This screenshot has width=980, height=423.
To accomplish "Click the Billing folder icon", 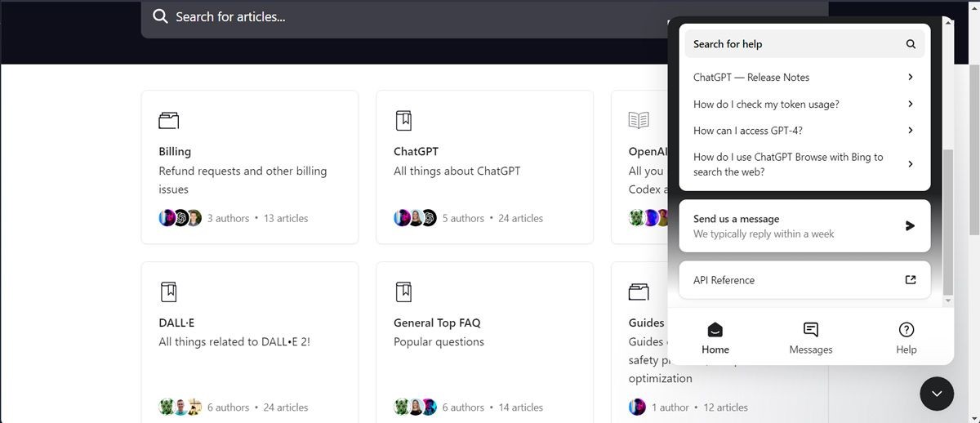I will point(168,121).
